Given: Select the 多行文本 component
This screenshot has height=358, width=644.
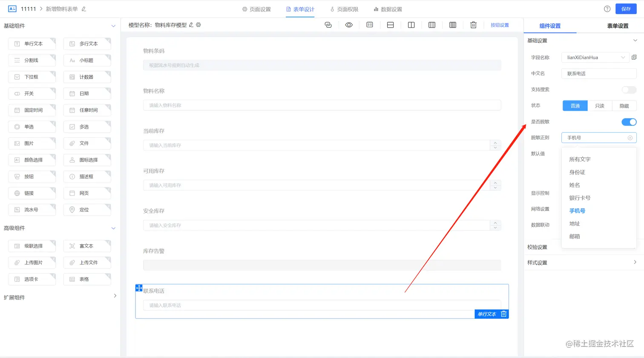Looking at the screenshot, I should click(87, 44).
